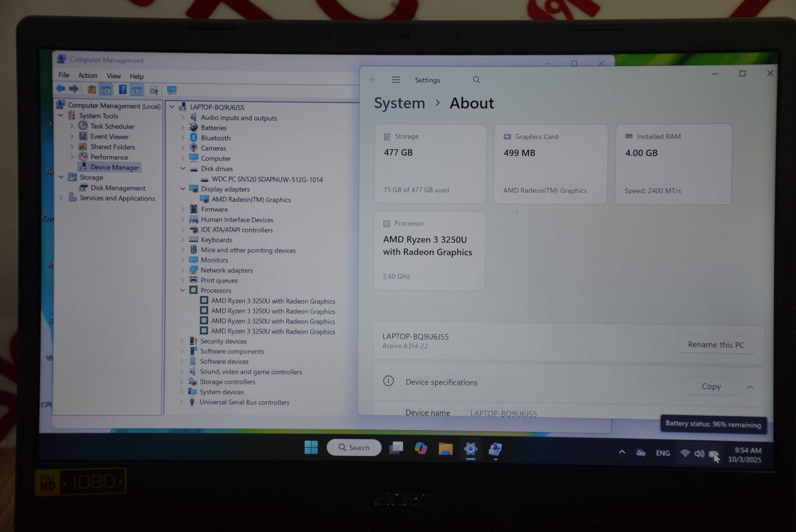Image resolution: width=796 pixels, height=532 pixels.
Task: Collapse the Device specifications section
Action: [x=750, y=387]
